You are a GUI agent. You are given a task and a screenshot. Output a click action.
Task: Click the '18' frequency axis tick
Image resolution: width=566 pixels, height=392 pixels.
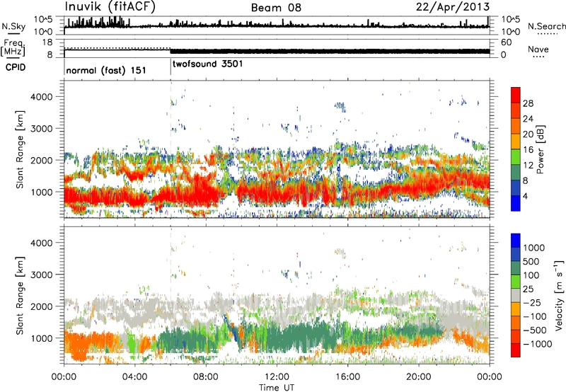point(47,42)
